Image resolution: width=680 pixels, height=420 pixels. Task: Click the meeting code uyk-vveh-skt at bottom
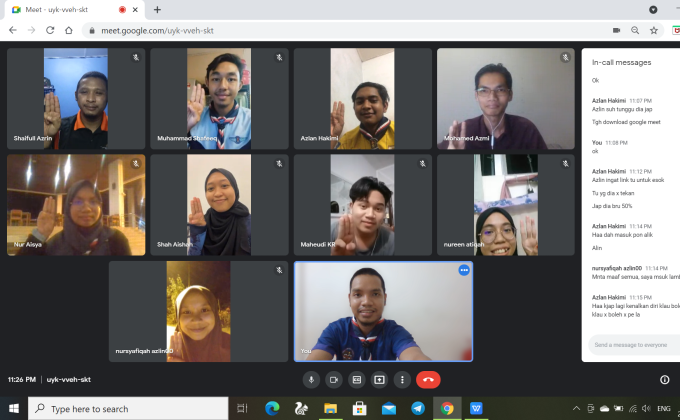69,380
